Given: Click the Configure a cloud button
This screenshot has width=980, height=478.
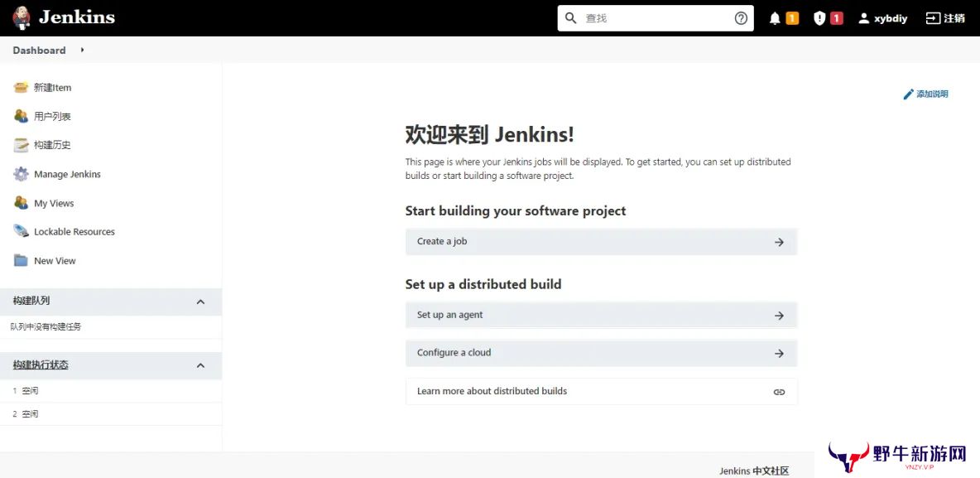Looking at the screenshot, I should click(x=601, y=353).
